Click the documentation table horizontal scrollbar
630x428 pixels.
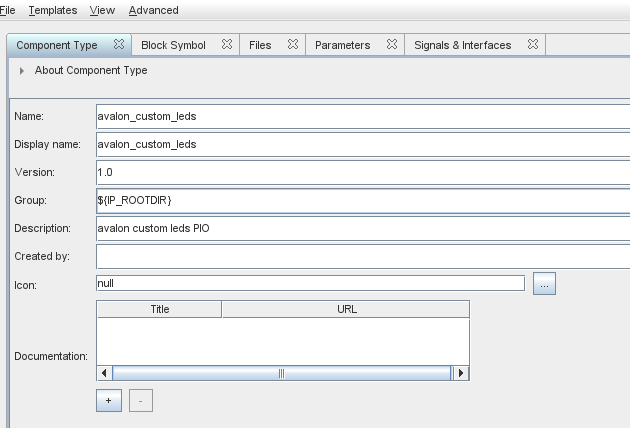point(282,373)
